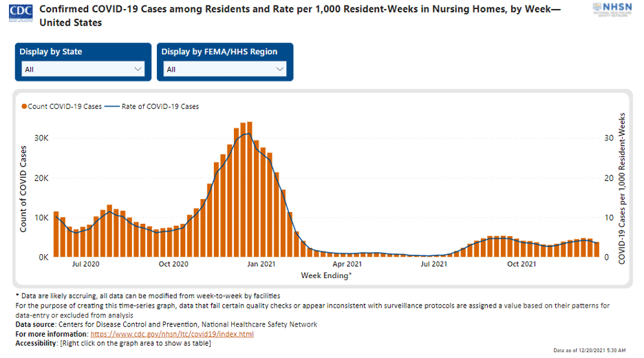Screen dimensions: 644x358
Task: Click the 30K left axis label
Action: 42,138
